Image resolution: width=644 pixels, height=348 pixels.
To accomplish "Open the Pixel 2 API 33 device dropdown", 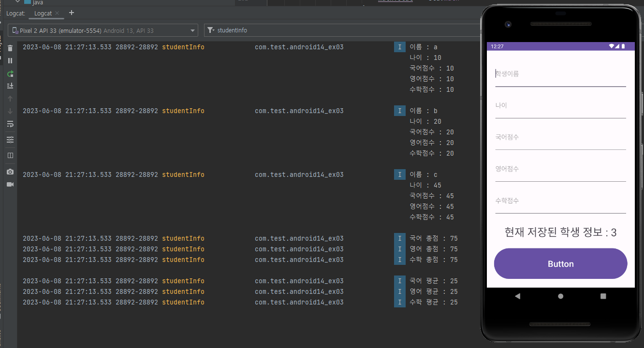I will pyautogui.click(x=103, y=30).
